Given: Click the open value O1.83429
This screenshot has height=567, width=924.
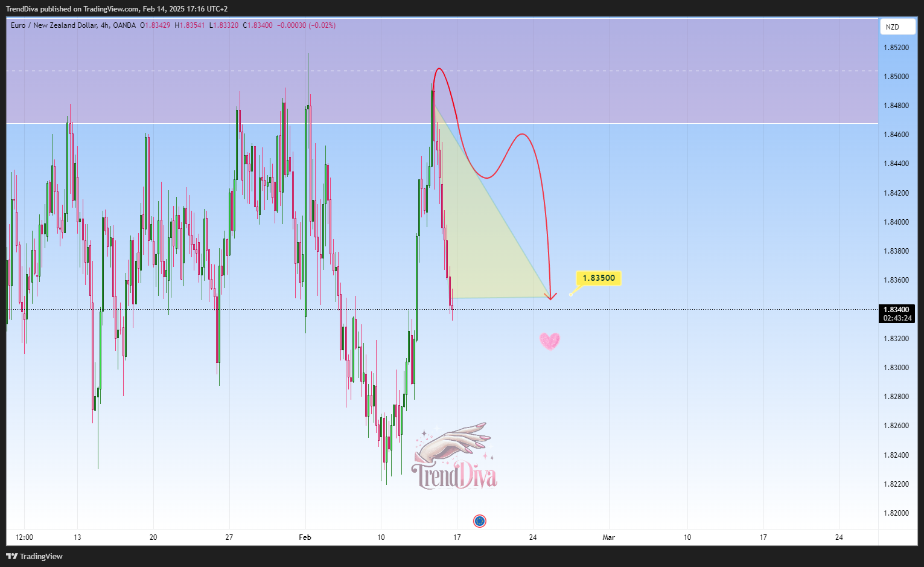Looking at the screenshot, I should [155, 25].
